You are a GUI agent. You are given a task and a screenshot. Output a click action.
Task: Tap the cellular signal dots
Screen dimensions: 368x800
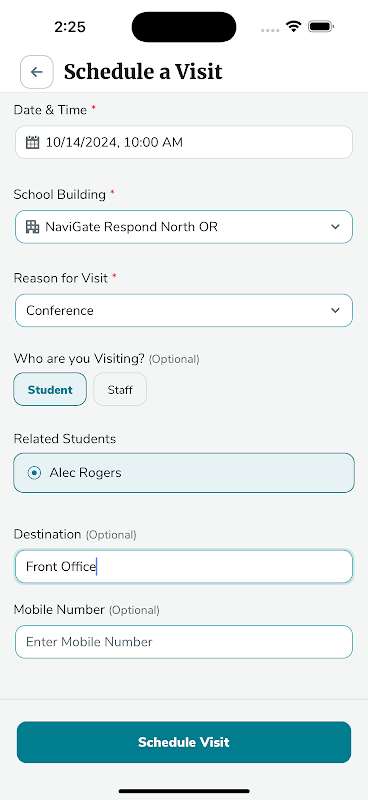(270, 31)
